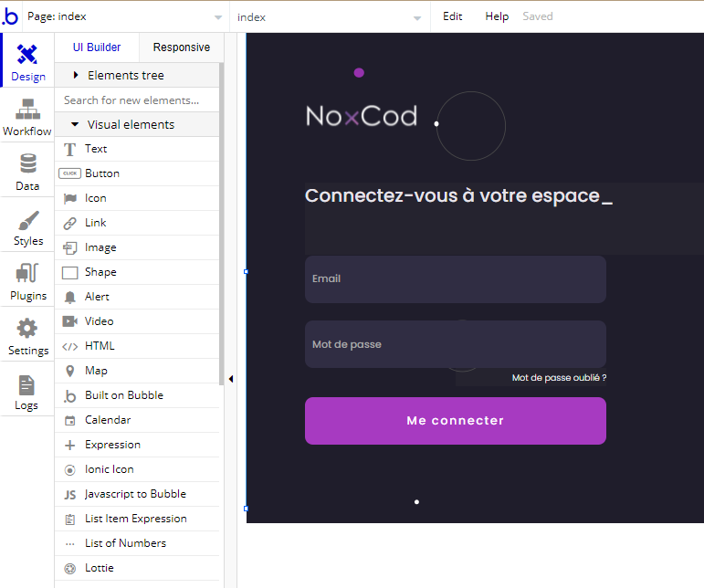Go to the Styles section

point(27,226)
